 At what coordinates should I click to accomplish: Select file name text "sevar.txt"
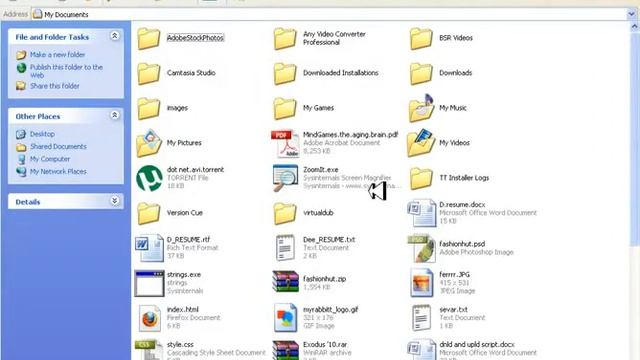pos(453,310)
